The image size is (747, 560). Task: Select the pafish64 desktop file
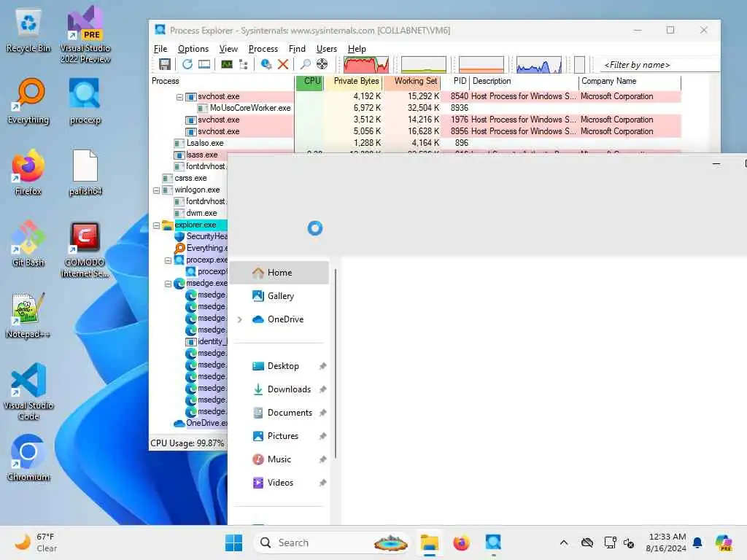(85, 172)
